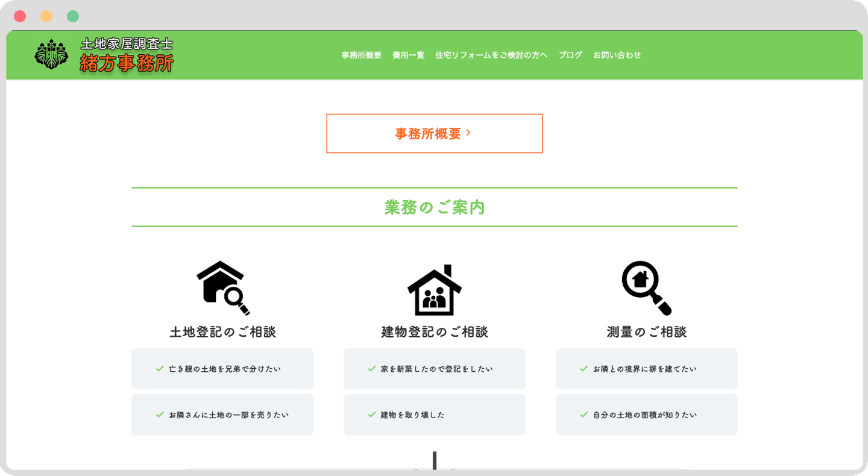Screen dimensions: 868x476
Task: Open 費用一覧 in the navigation menu
Action: click(408, 55)
